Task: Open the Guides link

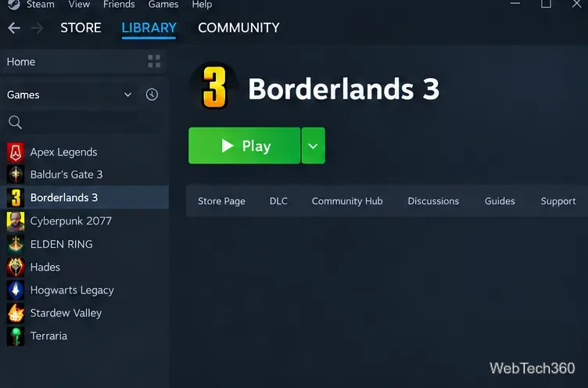Action: (500, 201)
